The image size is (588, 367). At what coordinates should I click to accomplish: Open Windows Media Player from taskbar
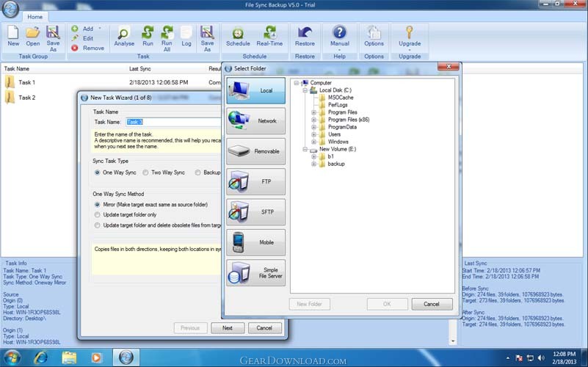[96, 357]
